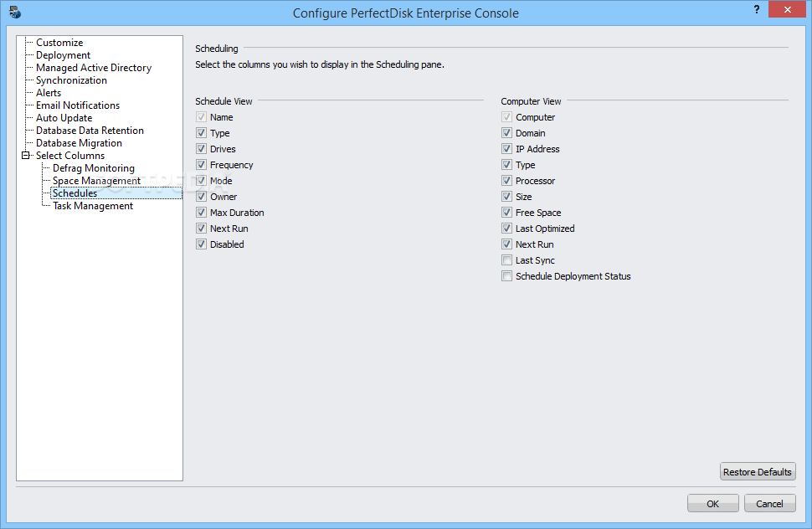Open Auto Update settings
812x529 pixels.
[x=64, y=118]
